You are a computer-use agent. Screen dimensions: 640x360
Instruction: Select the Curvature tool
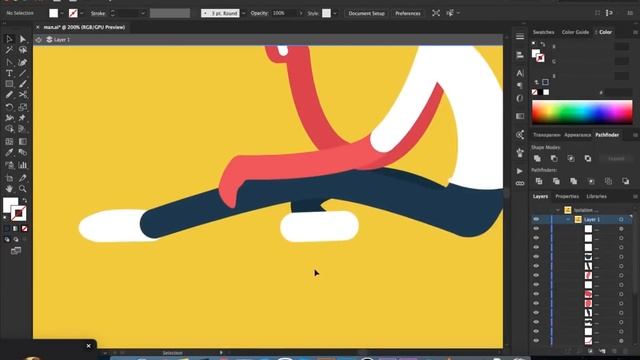click(23, 62)
